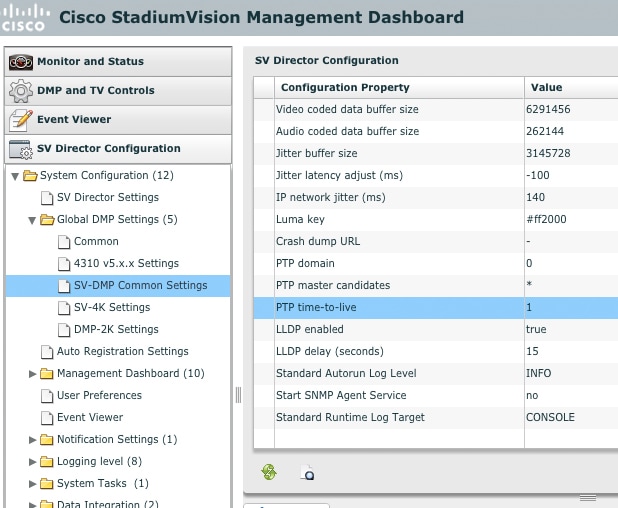The image size is (618, 508).
Task: Select the Jitter latency adjust (ms) row
Action: click(x=436, y=176)
